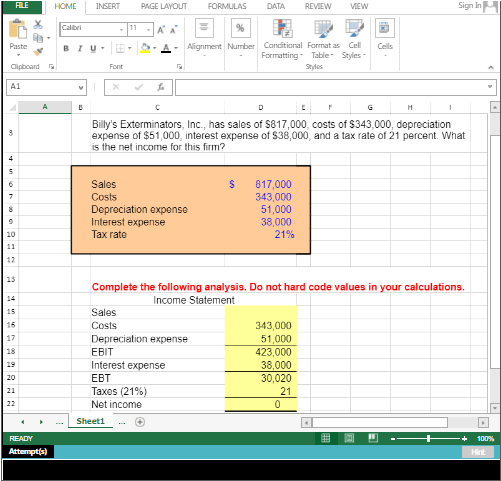Switch to the DATA tab
The image size is (501, 481).
pyautogui.click(x=276, y=6)
